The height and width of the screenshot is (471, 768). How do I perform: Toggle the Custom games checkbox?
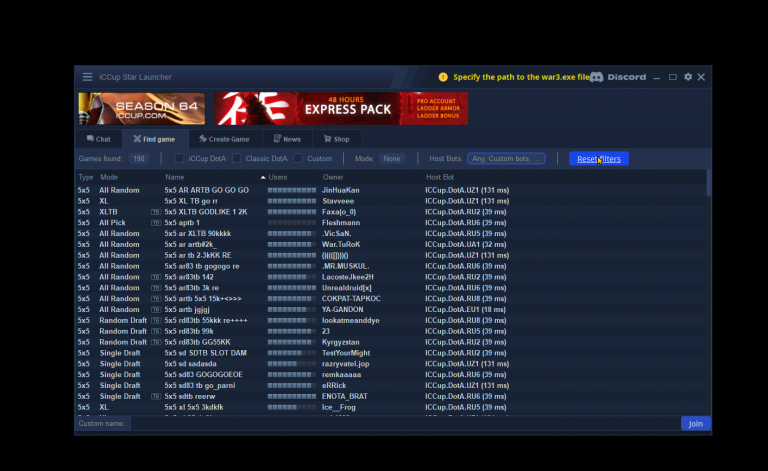(298, 158)
